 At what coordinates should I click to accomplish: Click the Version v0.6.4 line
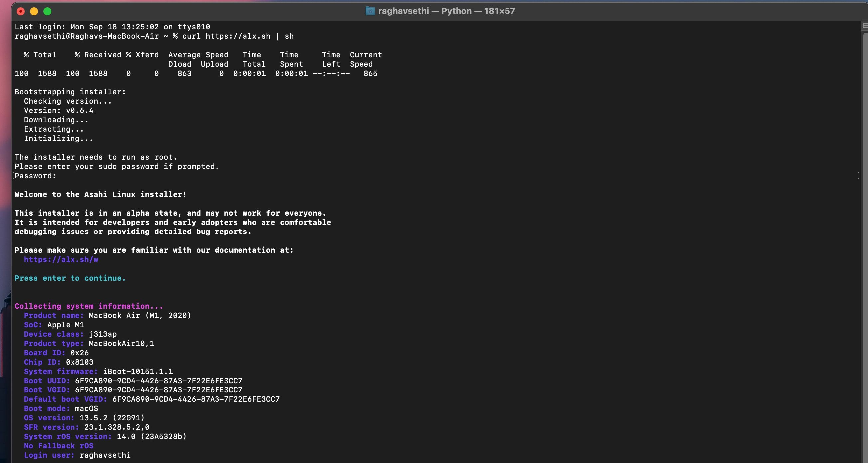tap(58, 110)
